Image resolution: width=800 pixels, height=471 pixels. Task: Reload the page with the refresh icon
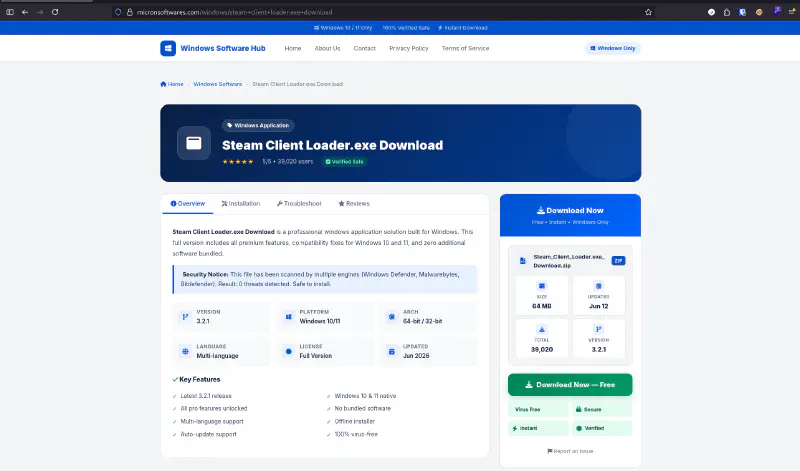pos(55,12)
